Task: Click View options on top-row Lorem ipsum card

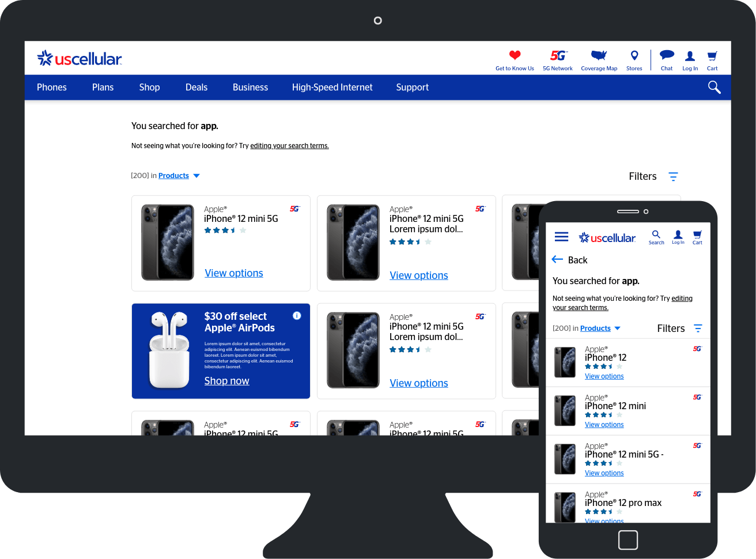Action: [419, 275]
